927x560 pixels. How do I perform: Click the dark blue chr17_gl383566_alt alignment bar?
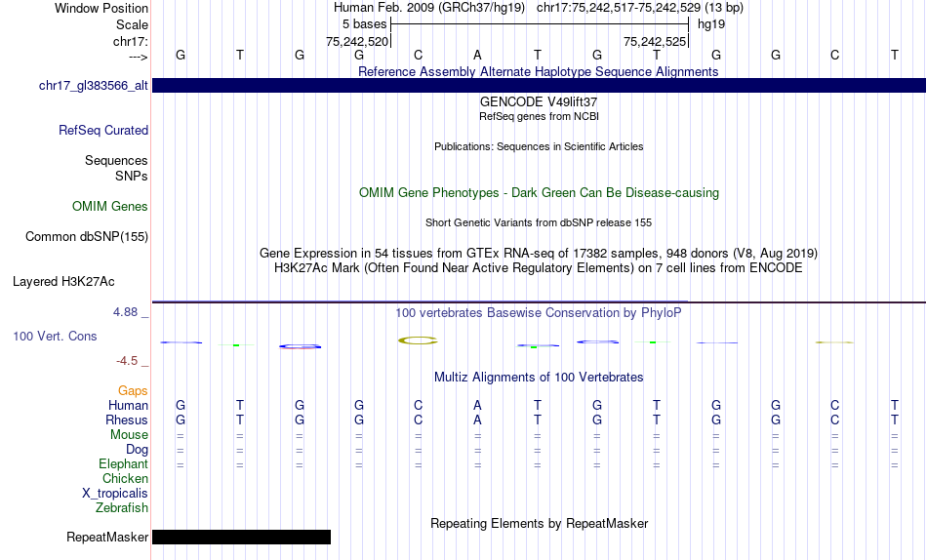click(539, 85)
